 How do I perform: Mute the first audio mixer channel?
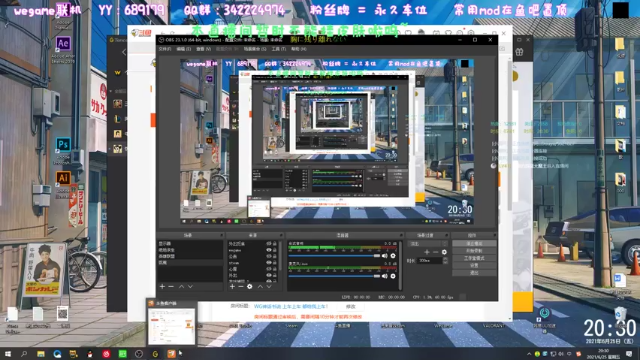384,256
